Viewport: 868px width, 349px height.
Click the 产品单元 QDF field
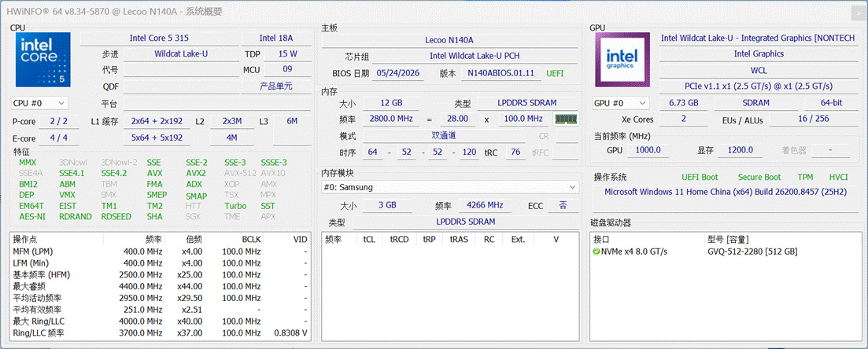click(x=275, y=86)
